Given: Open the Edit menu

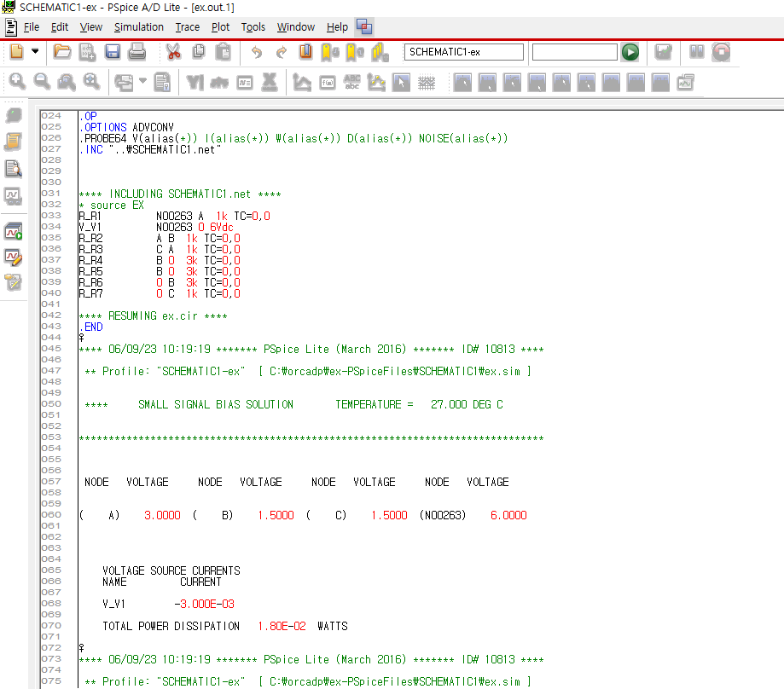Looking at the screenshot, I should click(60, 27).
